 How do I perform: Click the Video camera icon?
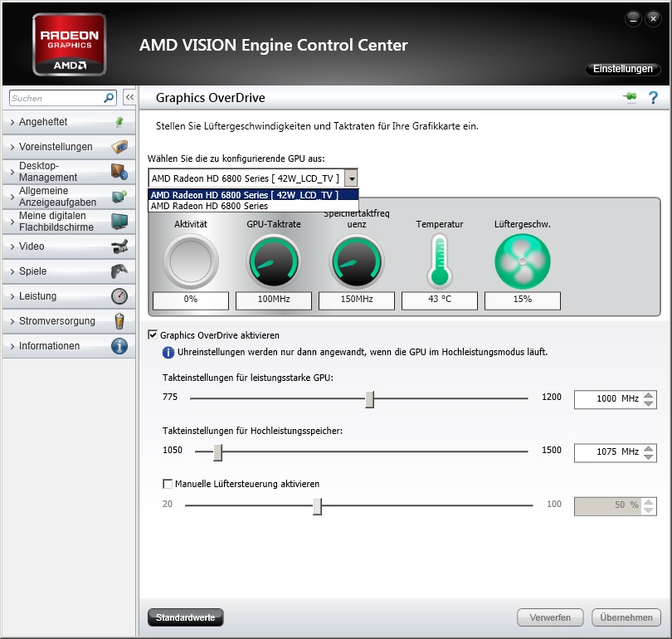119,246
